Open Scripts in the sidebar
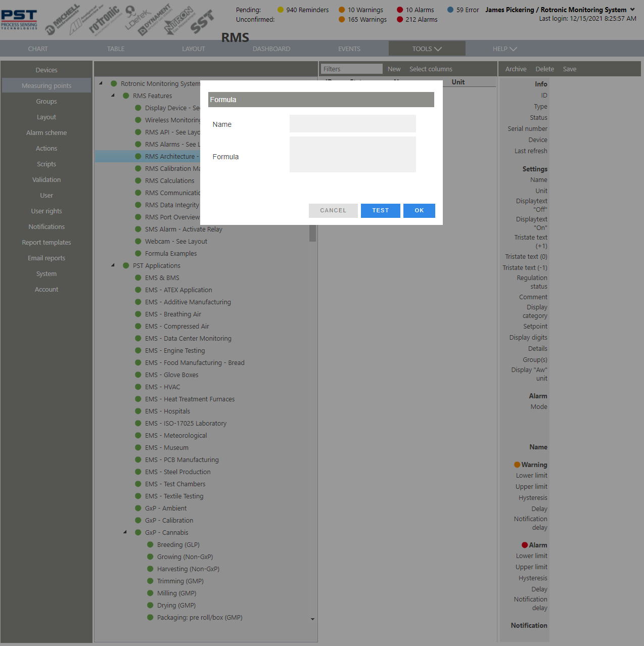Screen dimensions: 644x646 pyautogui.click(x=47, y=164)
